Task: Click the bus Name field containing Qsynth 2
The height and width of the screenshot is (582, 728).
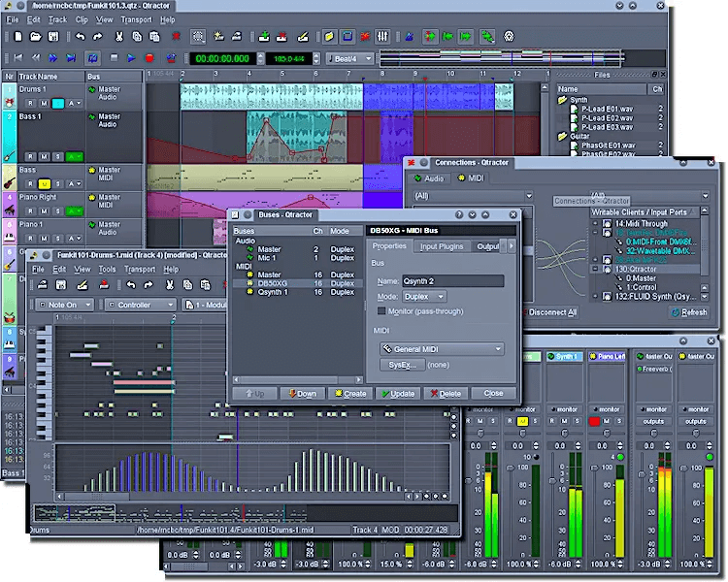Action: (x=452, y=280)
